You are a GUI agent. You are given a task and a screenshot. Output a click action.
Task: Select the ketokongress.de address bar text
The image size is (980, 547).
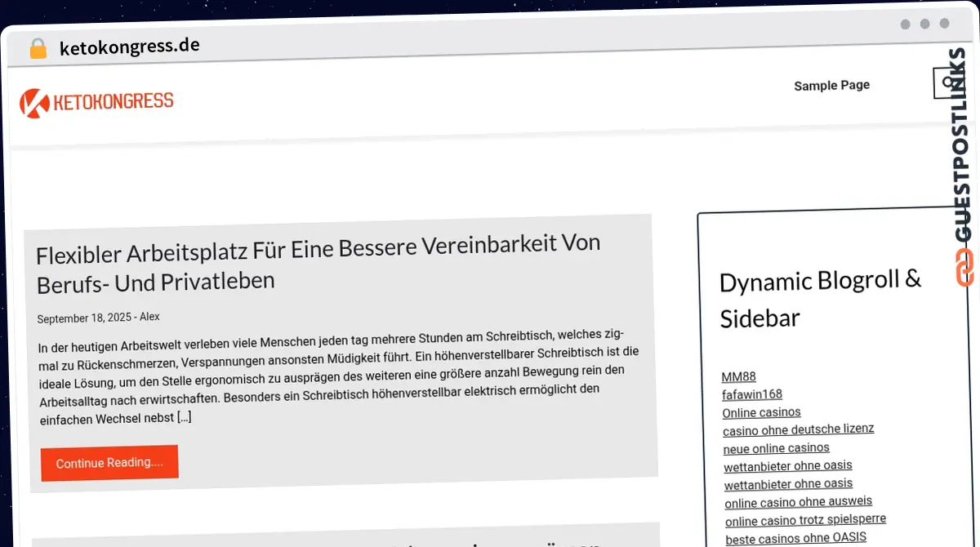pyautogui.click(x=130, y=47)
